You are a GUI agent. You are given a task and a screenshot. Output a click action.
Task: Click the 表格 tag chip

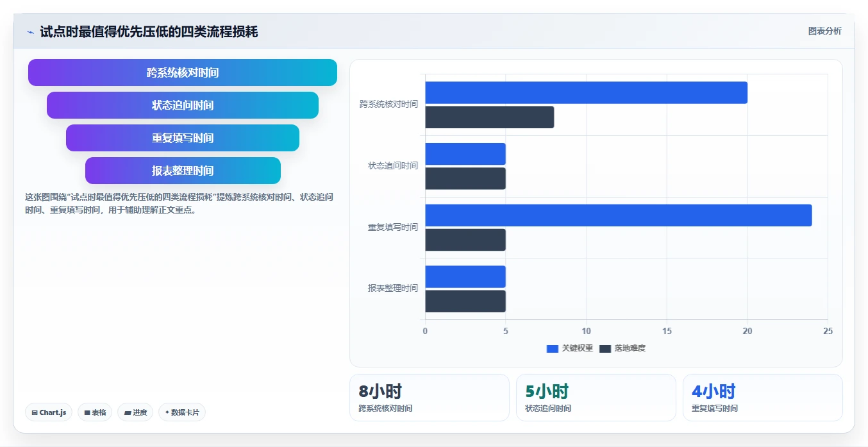(x=95, y=412)
